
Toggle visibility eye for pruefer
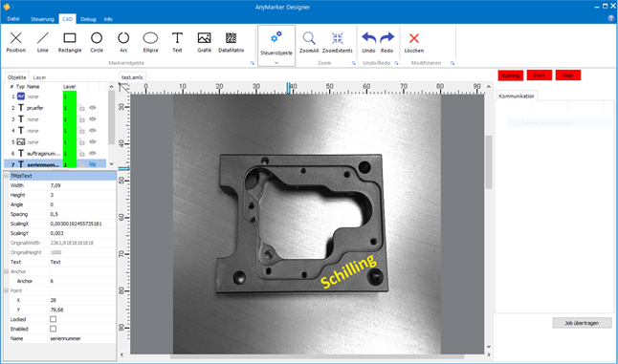click(x=93, y=107)
